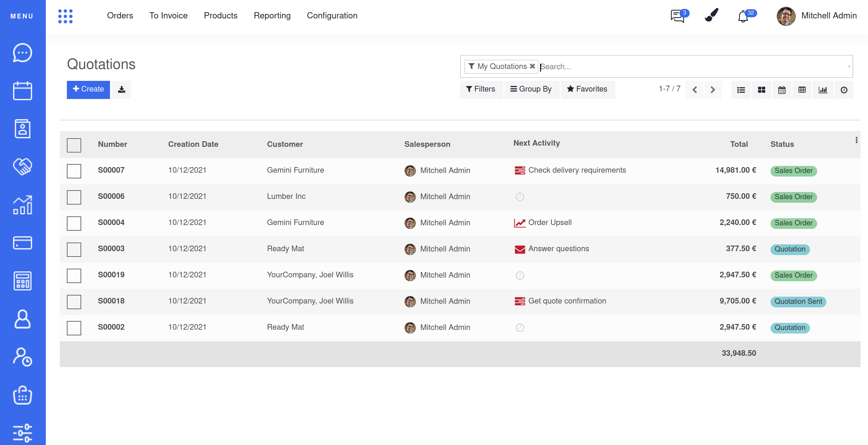The width and height of the screenshot is (868, 445).
Task: Expand the Favorites dropdown
Action: [587, 89]
